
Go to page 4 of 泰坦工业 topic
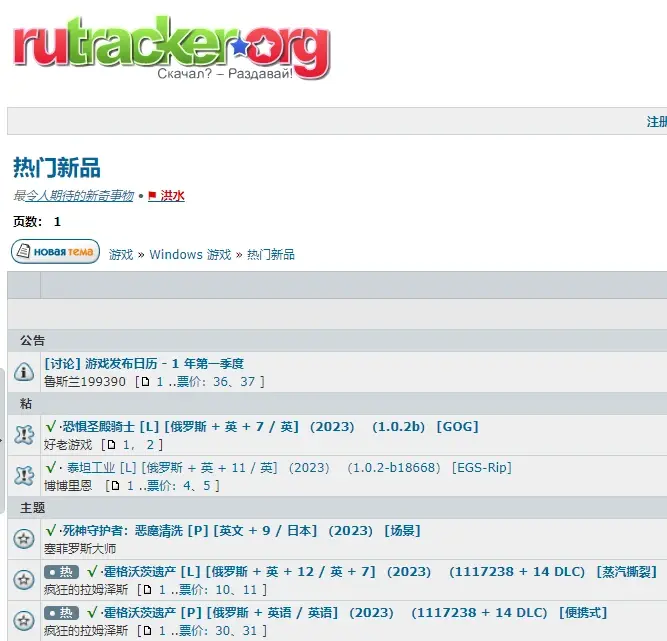tap(187, 485)
